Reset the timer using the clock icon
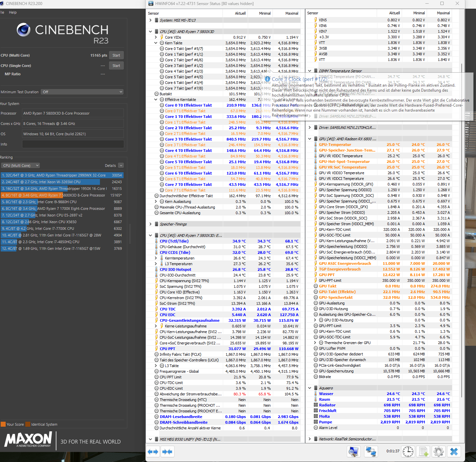476x462 pixels. (408, 452)
